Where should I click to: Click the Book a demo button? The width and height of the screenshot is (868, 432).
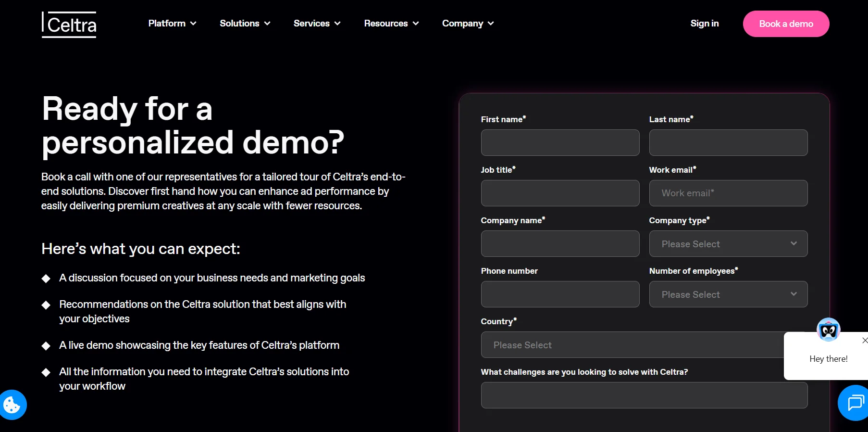point(786,24)
